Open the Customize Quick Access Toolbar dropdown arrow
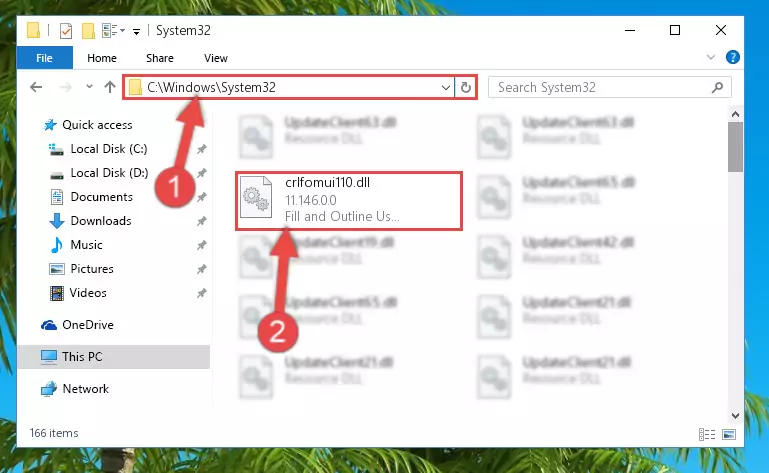 [136, 31]
